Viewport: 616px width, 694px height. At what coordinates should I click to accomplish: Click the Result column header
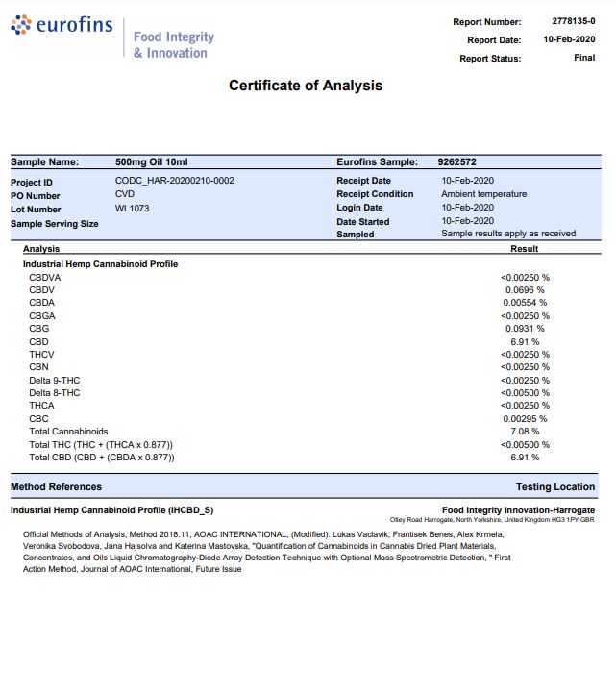point(524,249)
